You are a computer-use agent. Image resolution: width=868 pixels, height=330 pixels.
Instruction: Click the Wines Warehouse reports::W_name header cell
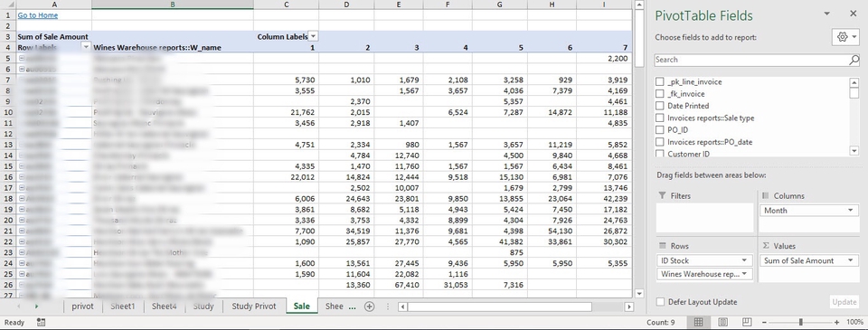(173, 48)
